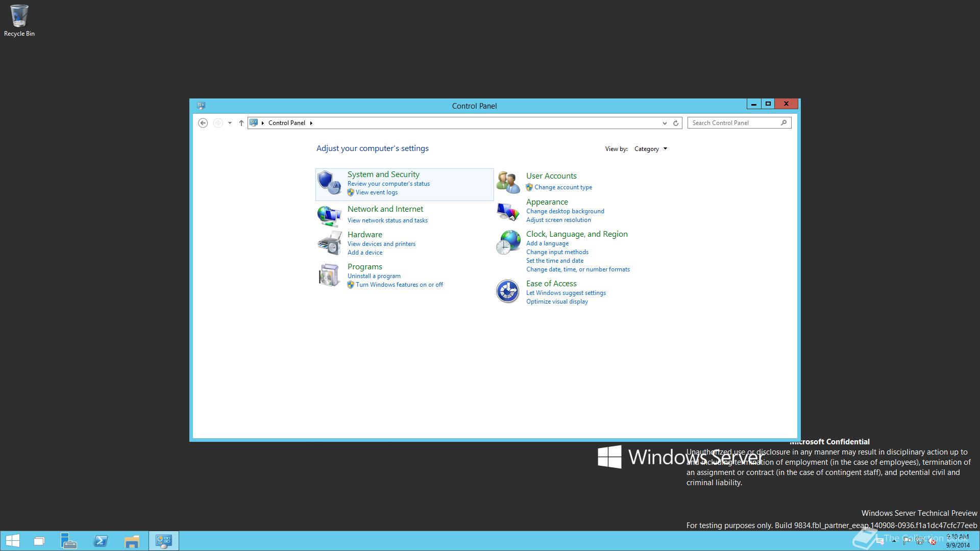Open Change desktop background link
Image resolution: width=980 pixels, height=551 pixels.
click(x=565, y=211)
